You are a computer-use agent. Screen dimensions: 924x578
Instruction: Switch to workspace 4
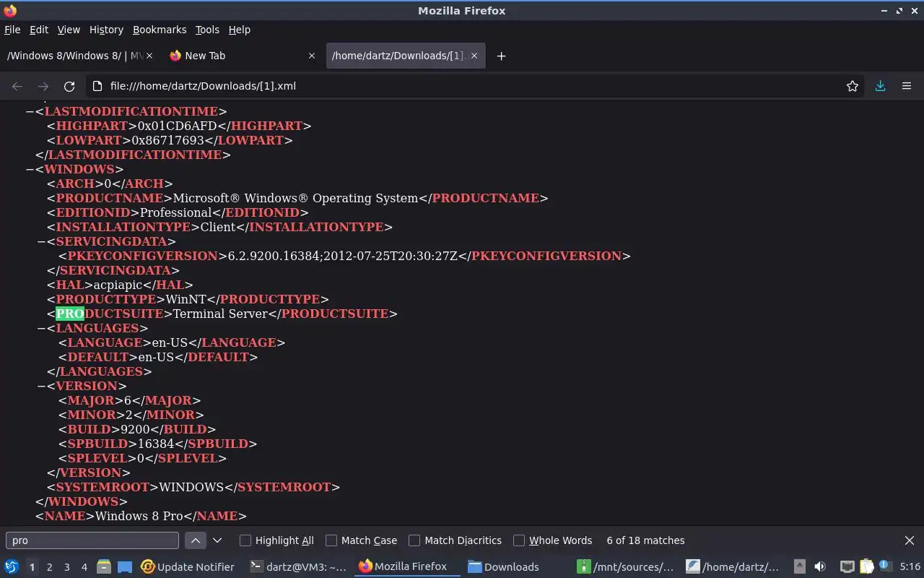click(84, 567)
